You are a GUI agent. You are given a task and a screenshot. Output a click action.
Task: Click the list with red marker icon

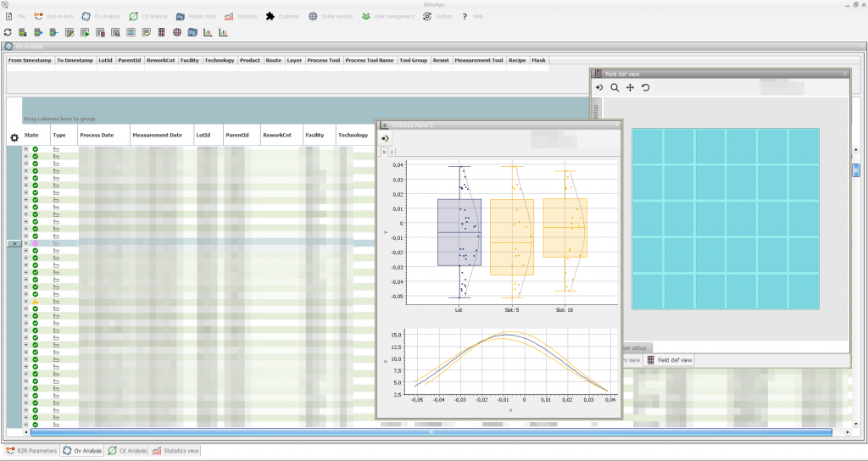pos(100,33)
